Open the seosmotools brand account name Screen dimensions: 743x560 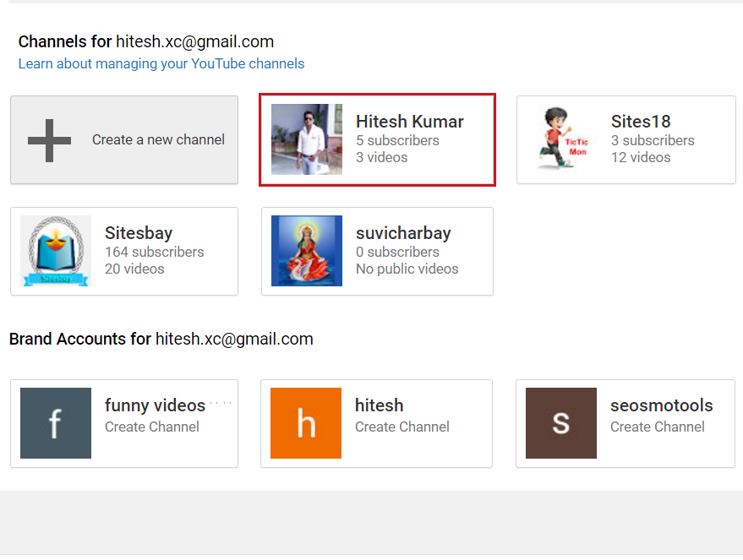coord(662,405)
